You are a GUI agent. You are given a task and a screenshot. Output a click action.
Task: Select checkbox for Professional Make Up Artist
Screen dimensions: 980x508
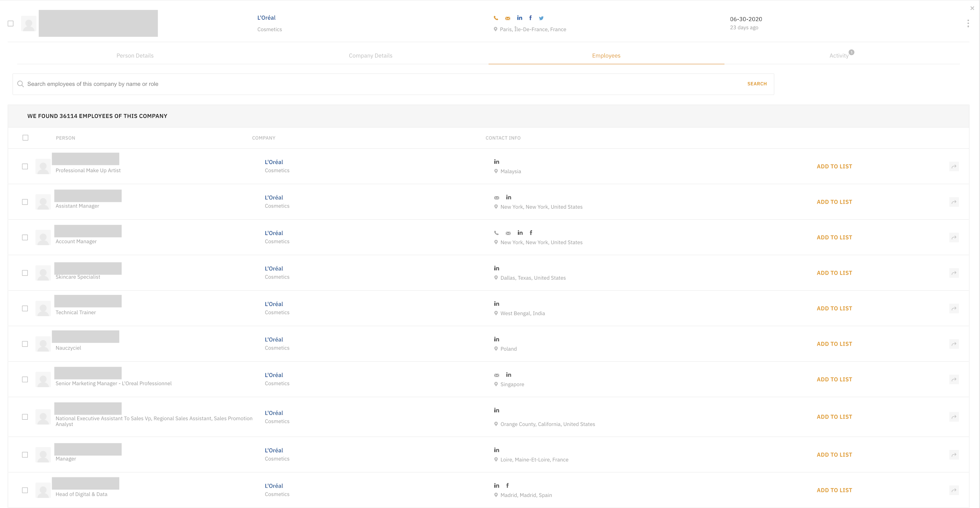(x=25, y=166)
